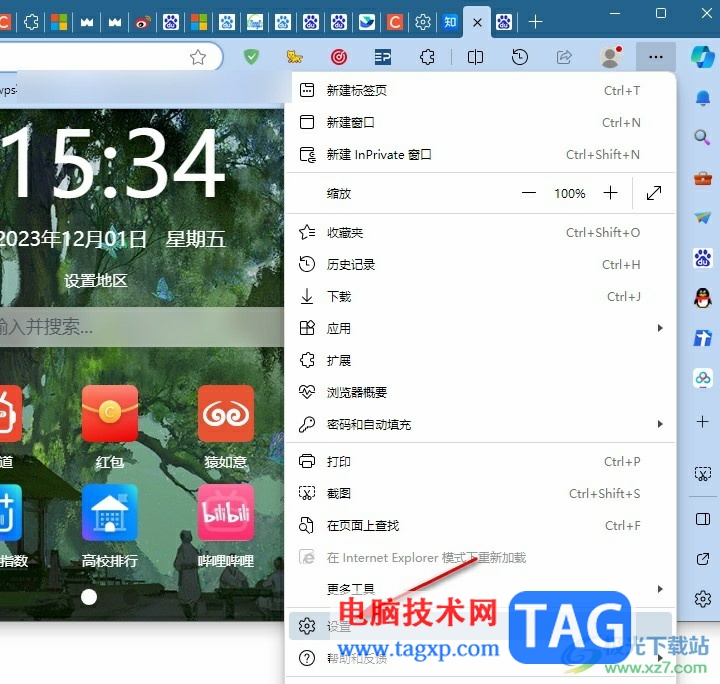Click the 输入并搜索 search box
The image size is (720, 684).
click(141, 327)
